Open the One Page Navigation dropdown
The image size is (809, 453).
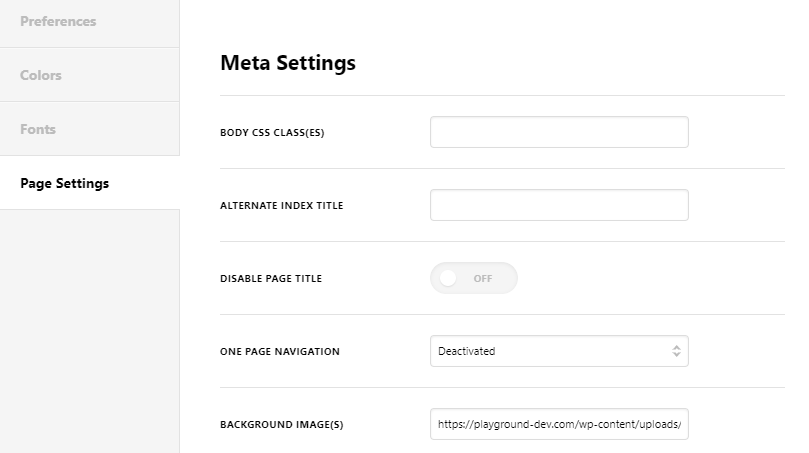559,351
